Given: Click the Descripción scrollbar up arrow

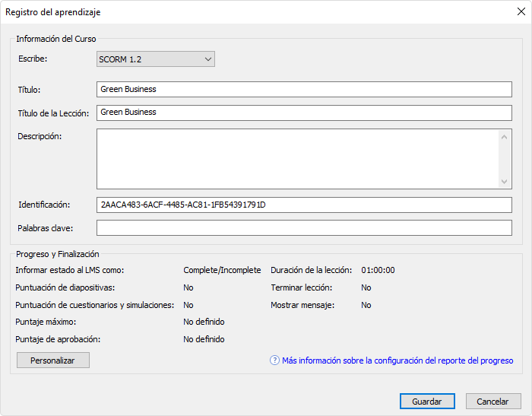Looking at the screenshot, I should (x=504, y=137).
